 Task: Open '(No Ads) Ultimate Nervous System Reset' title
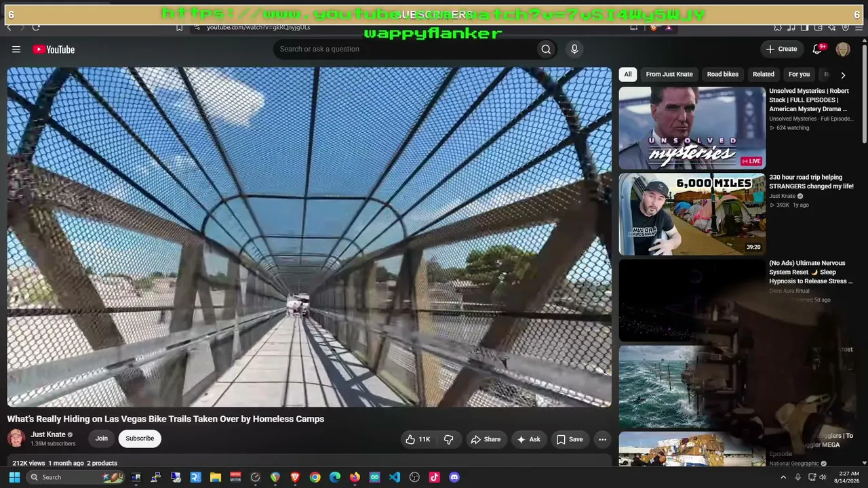point(810,272)
